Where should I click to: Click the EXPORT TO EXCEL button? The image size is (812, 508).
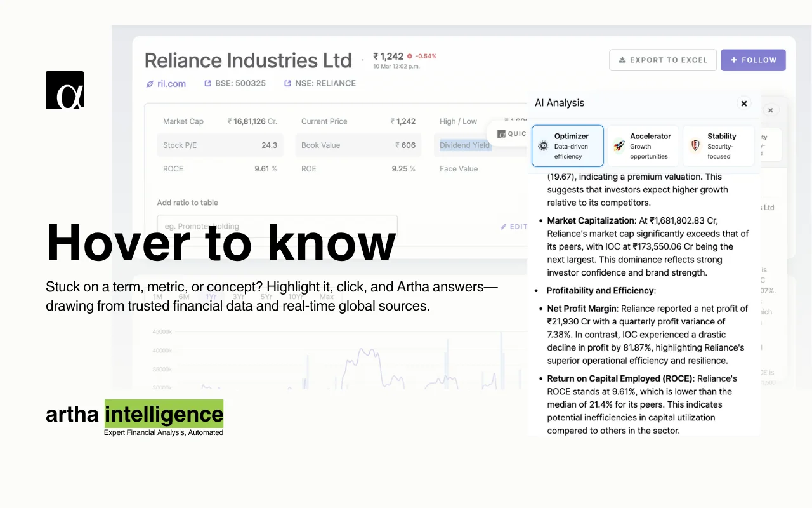point(662,60)
